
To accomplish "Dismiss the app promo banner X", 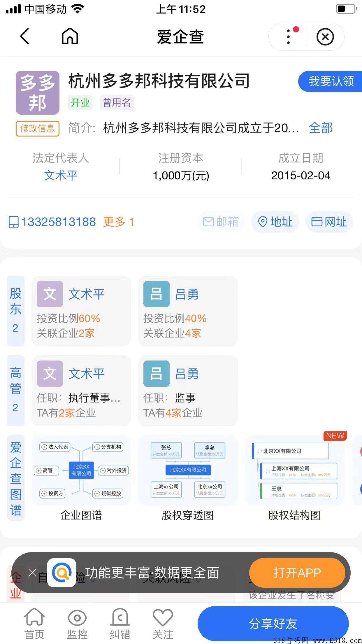I will coord(32,573).
